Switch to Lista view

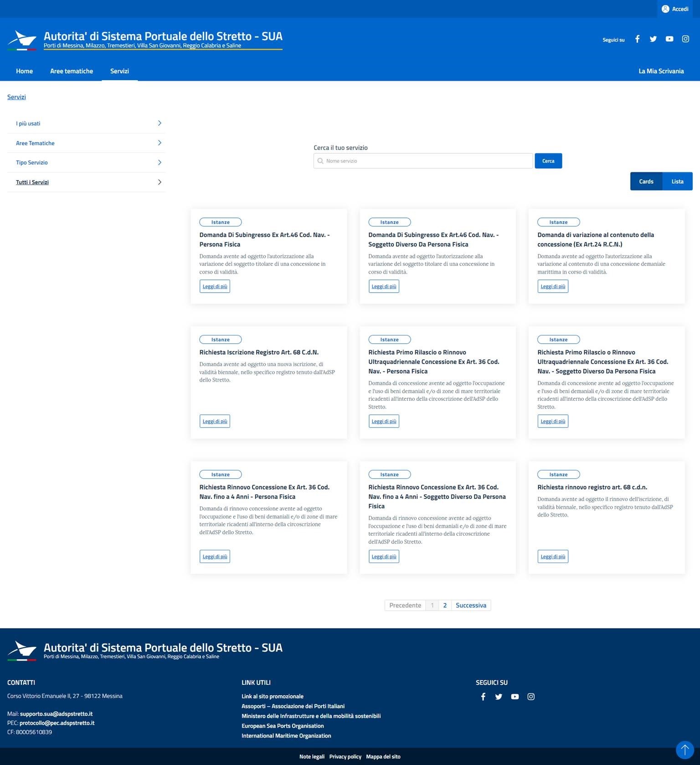pos(677,181)
